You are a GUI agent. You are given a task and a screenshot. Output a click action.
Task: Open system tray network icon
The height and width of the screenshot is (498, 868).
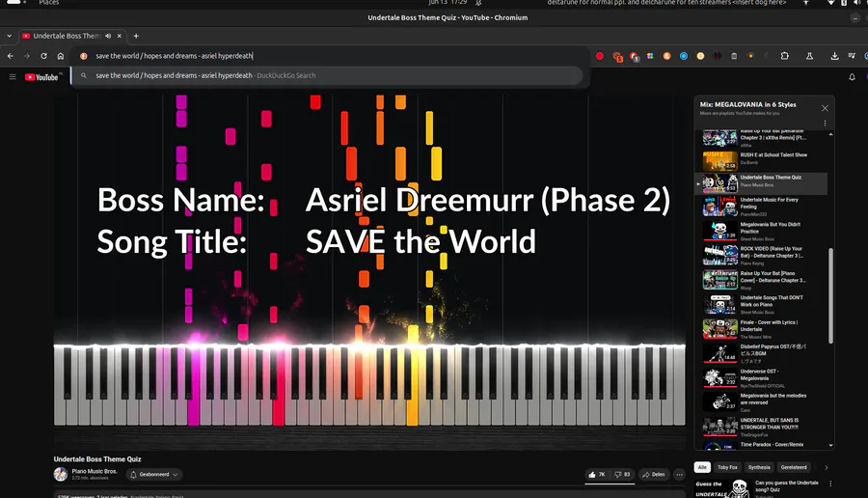tap(830, 3)
